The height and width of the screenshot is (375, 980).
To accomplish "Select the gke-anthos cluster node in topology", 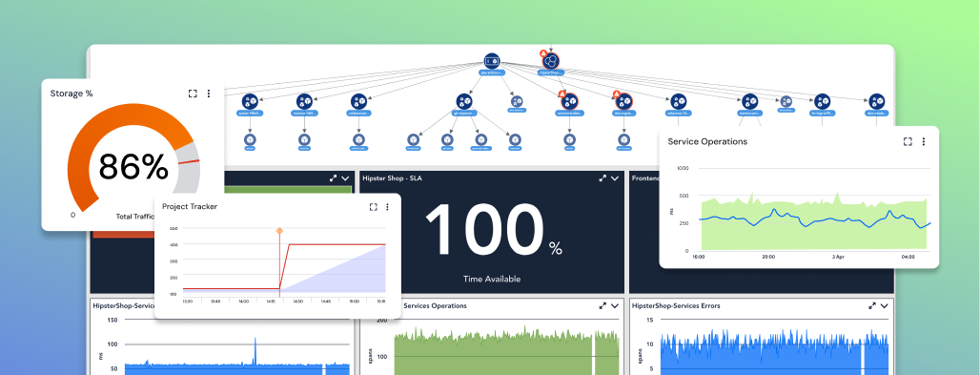I will (492, 61).
